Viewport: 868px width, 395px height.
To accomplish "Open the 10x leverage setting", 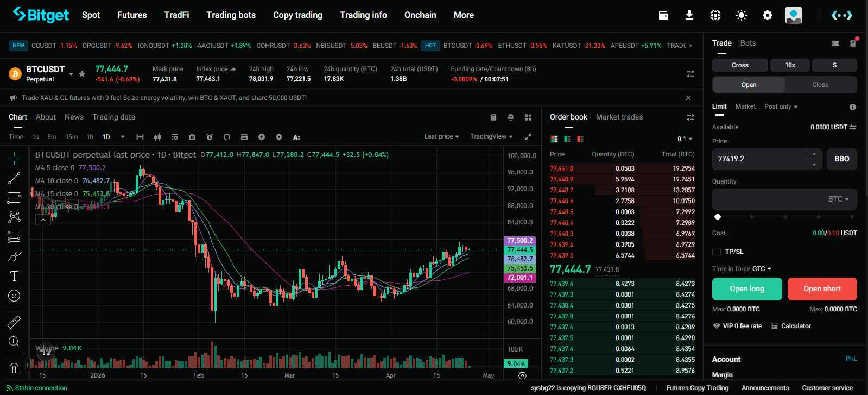I will [790, 65].
